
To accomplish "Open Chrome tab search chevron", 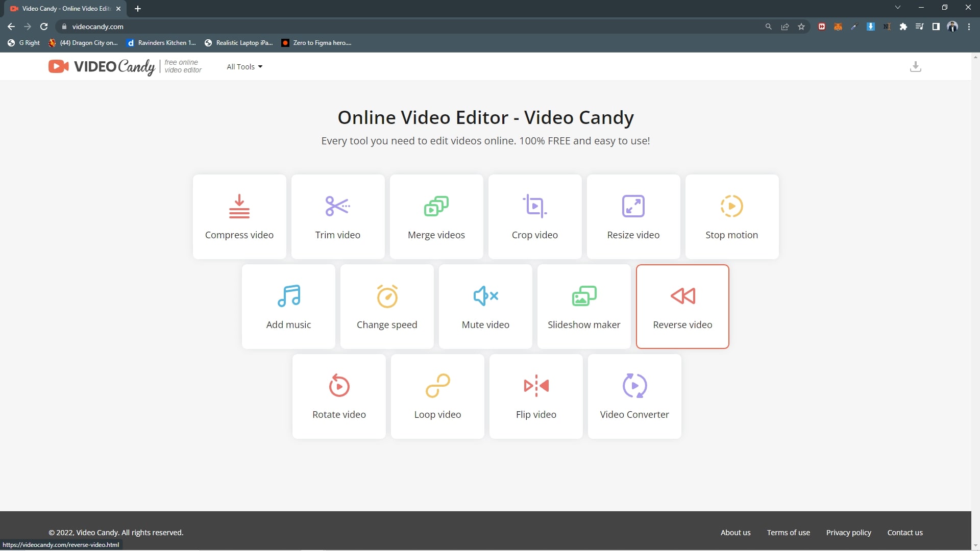I will click(x=898, y=8).
